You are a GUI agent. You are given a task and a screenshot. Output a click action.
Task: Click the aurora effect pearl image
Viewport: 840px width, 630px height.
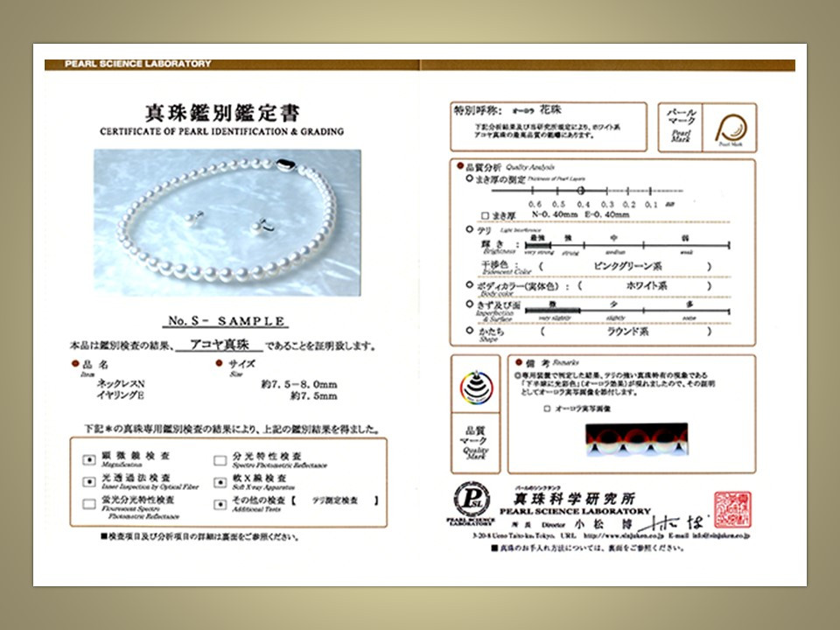coord(636,440)
